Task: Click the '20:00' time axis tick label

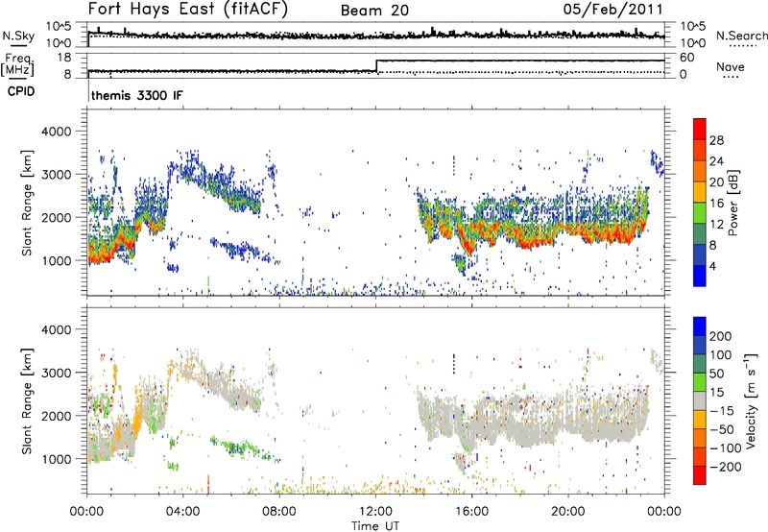Action: click(x=568, y=512)
